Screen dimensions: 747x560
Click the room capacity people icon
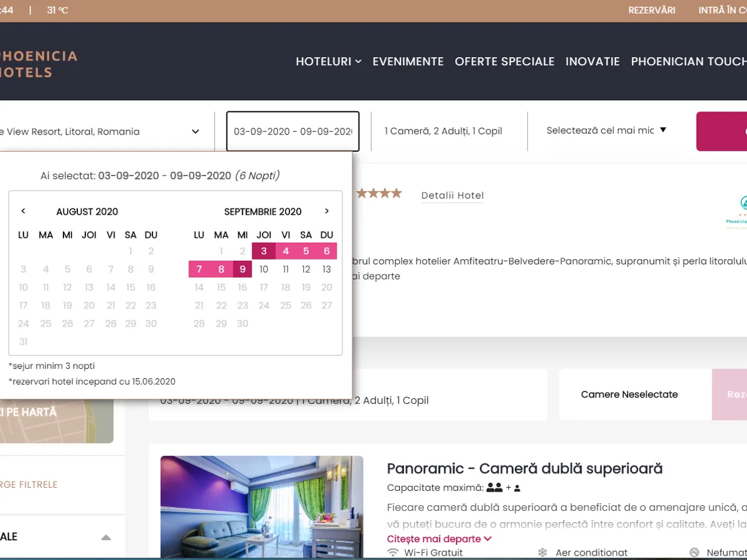pos(494,488)
